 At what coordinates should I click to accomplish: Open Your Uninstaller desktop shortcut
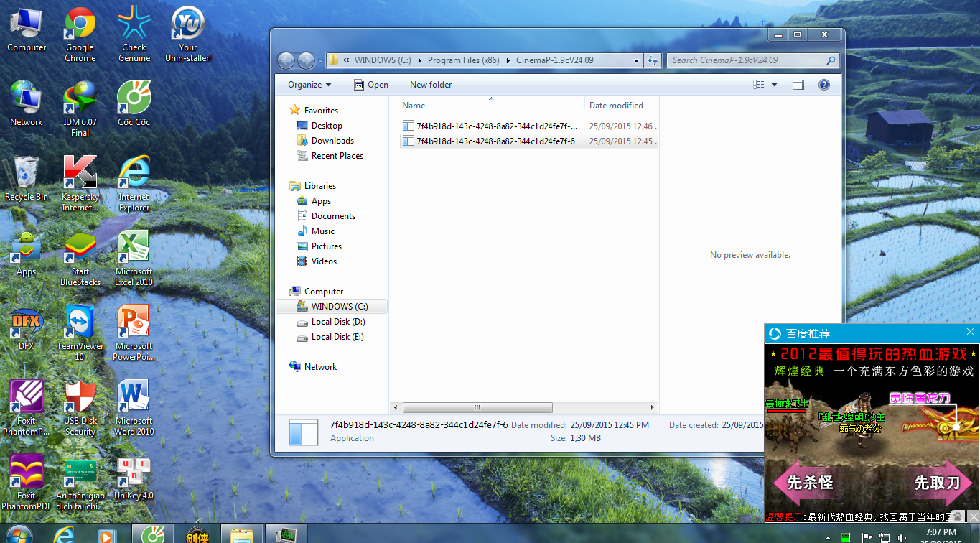(x=188, y=34)
